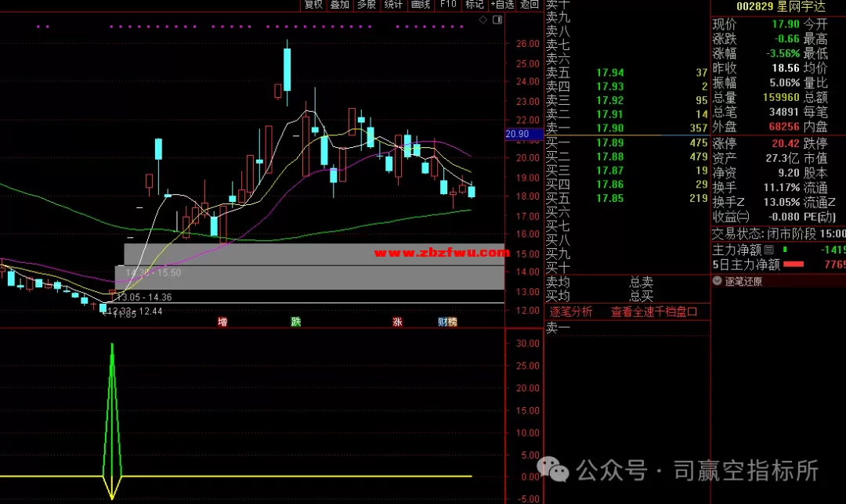Click the 总卖 label

click(641, 282)
